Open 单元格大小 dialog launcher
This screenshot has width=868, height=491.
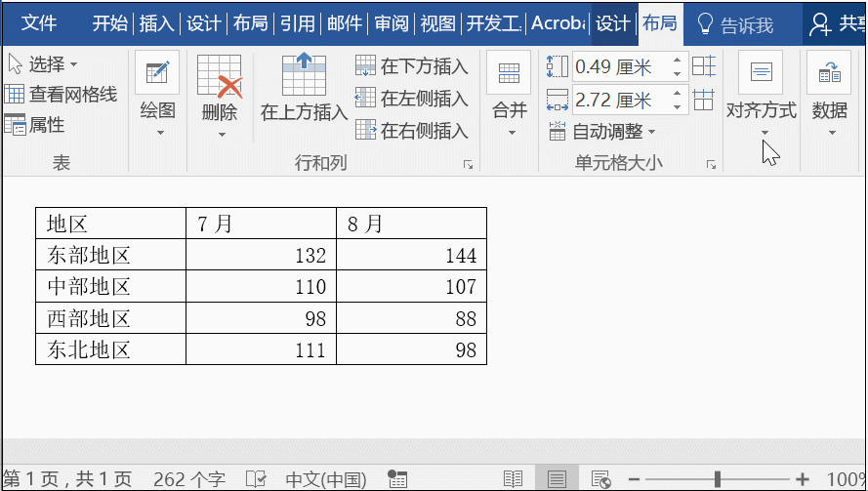[x=712, y=164]
